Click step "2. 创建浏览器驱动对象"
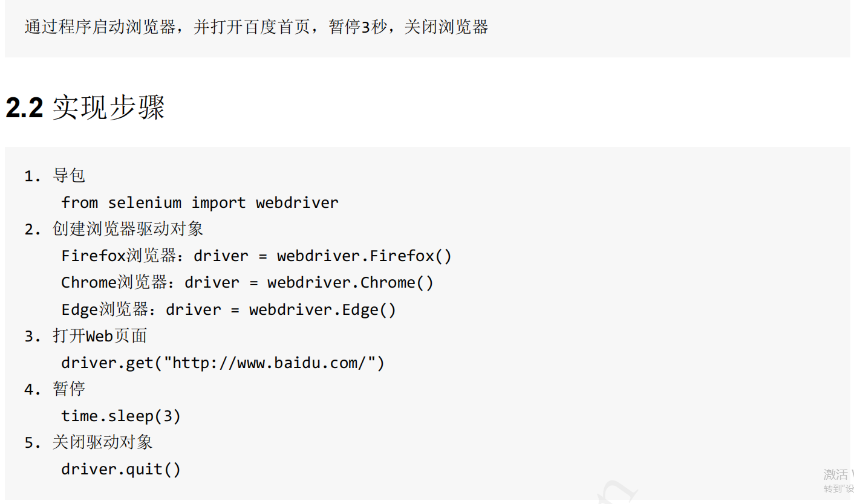Viewport: 854px width, 504px height. coord(114,229)
